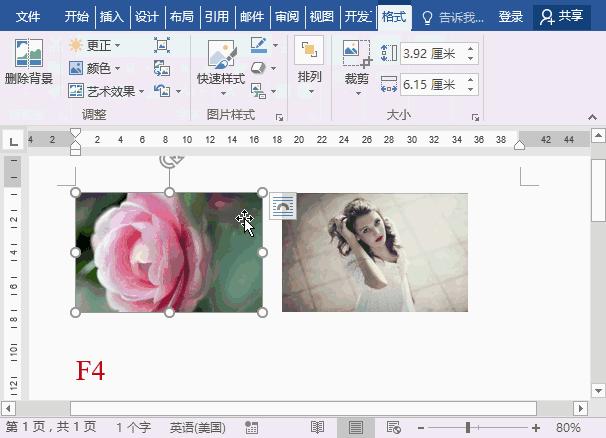The width and height of the screenshot is (606, 438).
Task: Expand the Reset Picture dropdown arrow
Action: [x=179, y=91]
